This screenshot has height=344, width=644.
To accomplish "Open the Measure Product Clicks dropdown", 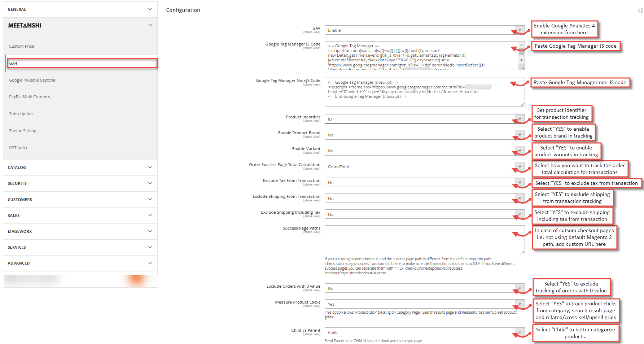I will tap(425, 304).
